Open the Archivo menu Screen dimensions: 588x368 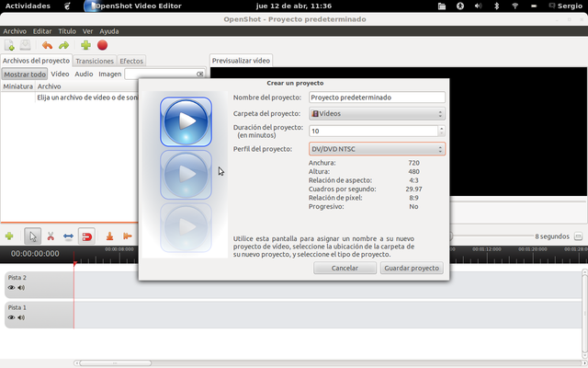coord(15,31)
